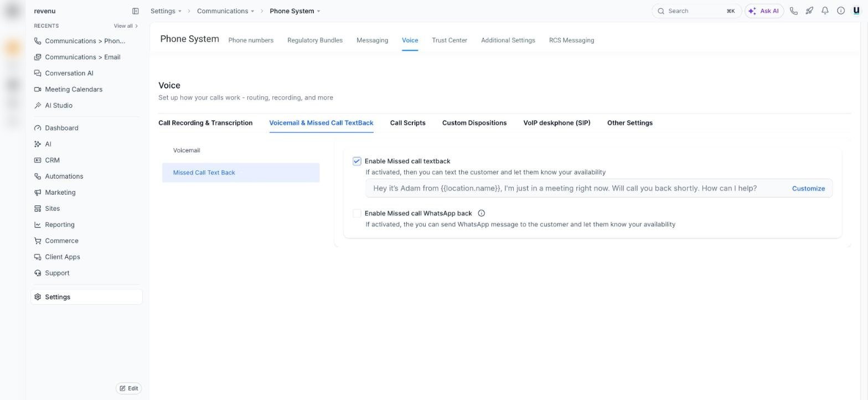Click the Communications > Email recent icon
This screenshot has width=868, height=400.
(x=38, y=57)
